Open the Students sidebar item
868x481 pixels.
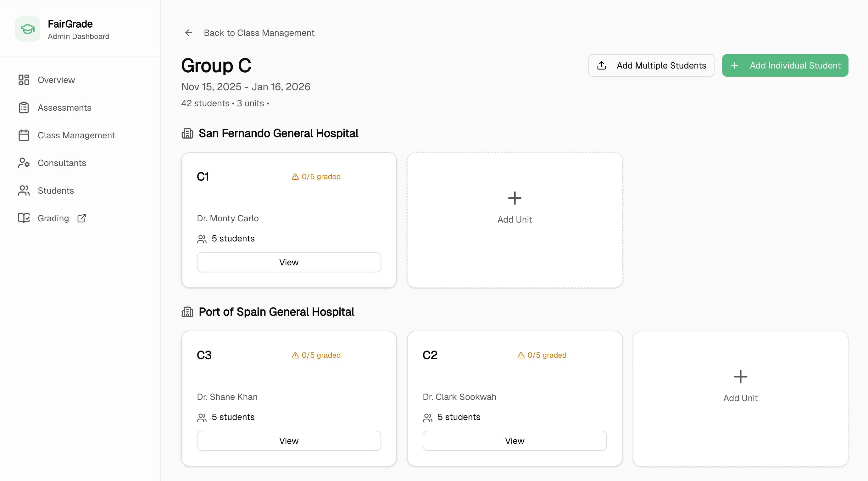click(56, 190)
